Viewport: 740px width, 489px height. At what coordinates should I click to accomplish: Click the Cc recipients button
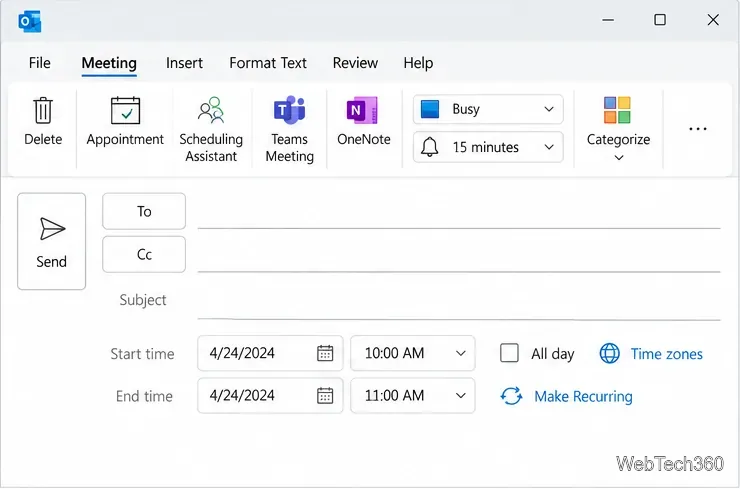[144, 254]
